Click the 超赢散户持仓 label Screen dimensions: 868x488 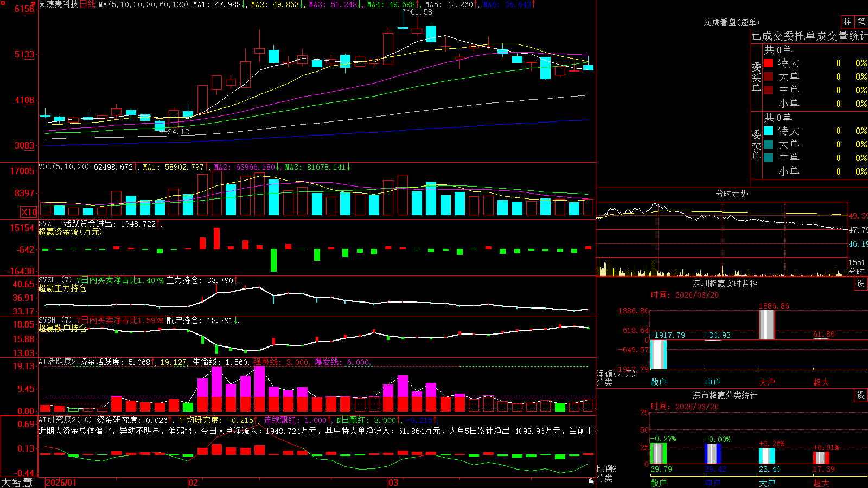62,328
